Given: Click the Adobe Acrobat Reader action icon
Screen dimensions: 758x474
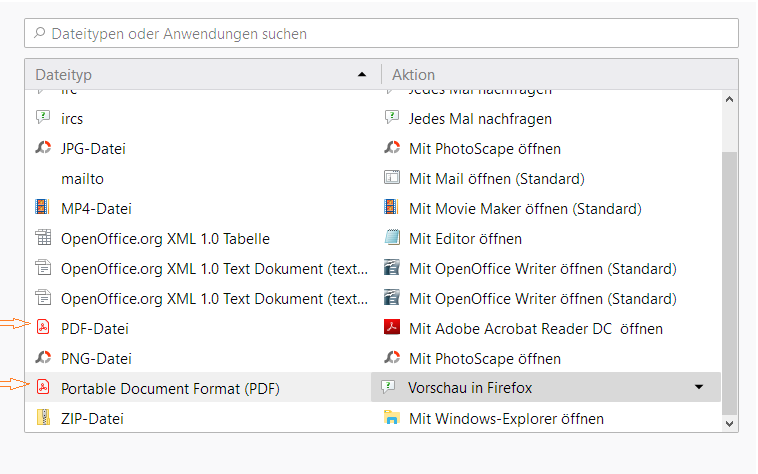Looking at the screenshot, I should [x=392, y=328].
